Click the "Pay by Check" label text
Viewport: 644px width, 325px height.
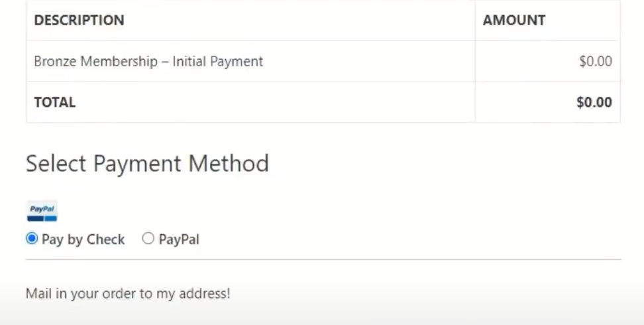point(83,239)
